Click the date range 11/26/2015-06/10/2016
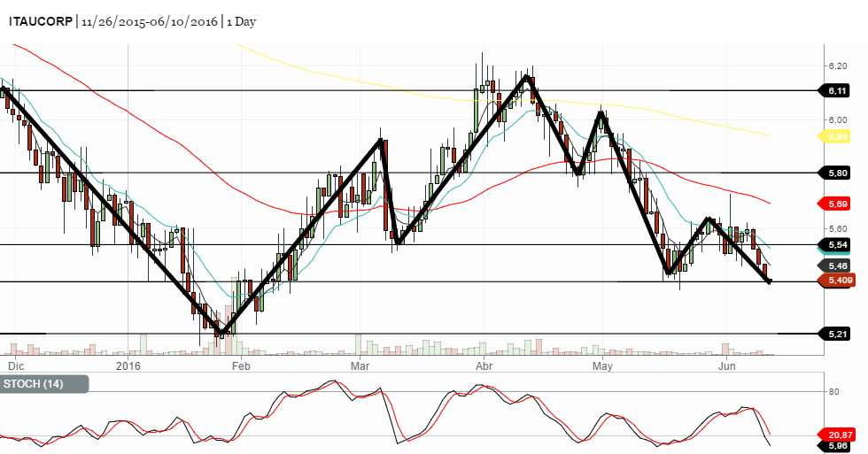The height and width of the screenshot is (454, 868). click(x=150, y=21)
